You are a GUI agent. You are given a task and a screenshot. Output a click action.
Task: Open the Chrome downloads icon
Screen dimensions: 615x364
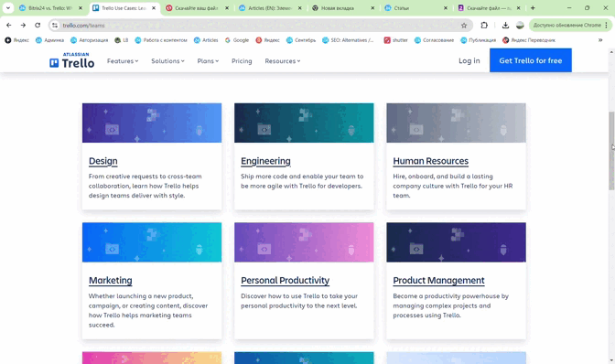point(505,25)
